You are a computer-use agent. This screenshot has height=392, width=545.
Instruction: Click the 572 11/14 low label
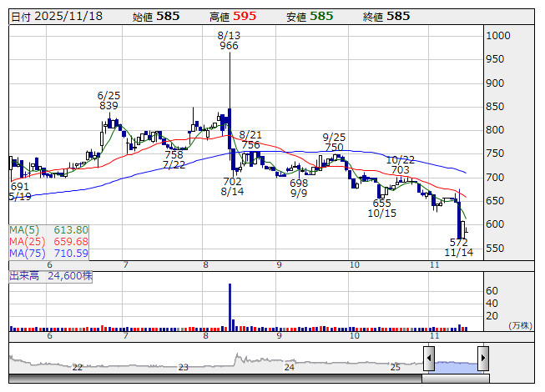coord(458,247)
